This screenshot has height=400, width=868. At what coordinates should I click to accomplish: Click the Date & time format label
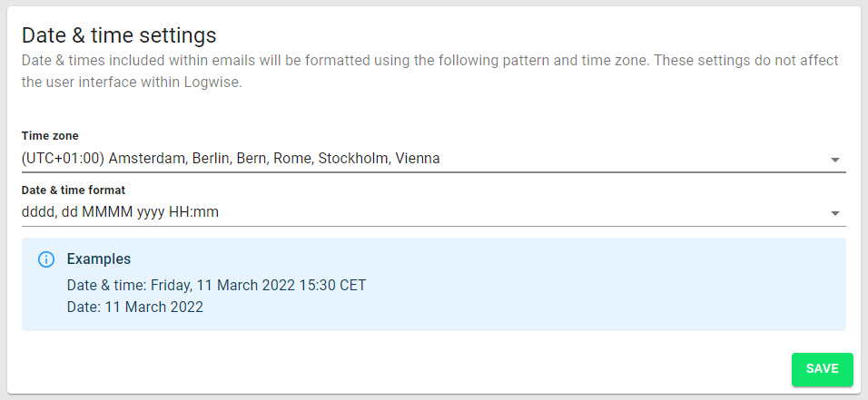[x=74, y=190]
